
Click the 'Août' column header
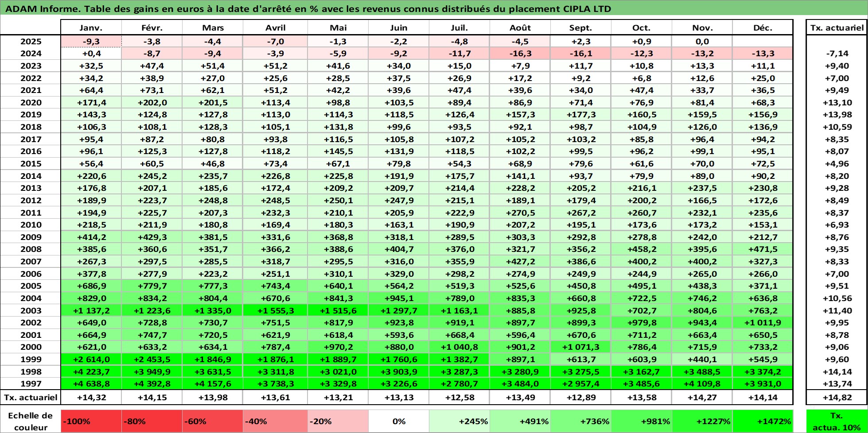pos(520,27)
